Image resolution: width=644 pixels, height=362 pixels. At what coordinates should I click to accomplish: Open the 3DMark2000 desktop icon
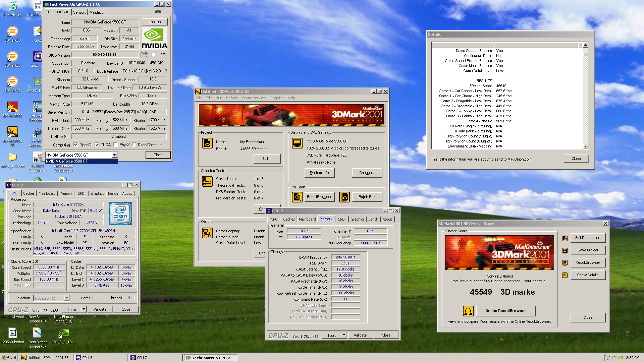12,110
